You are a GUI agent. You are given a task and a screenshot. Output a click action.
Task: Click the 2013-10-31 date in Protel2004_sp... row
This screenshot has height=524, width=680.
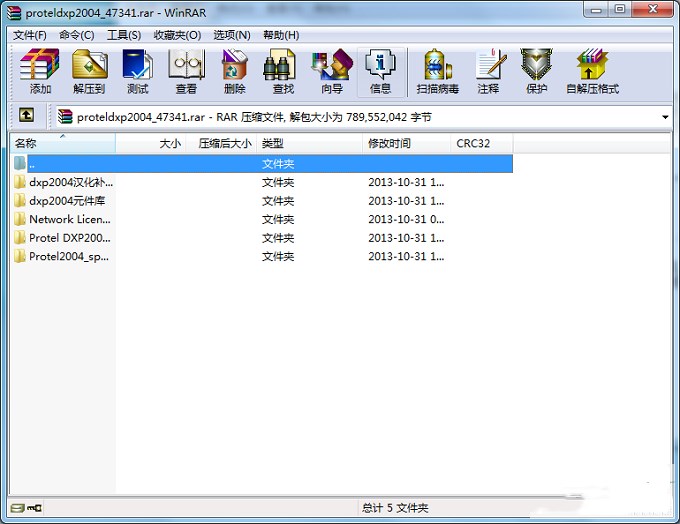(406, 257)
